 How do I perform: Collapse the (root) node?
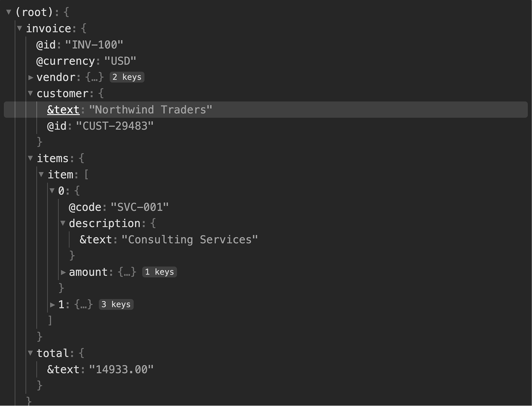pos(8,12)
